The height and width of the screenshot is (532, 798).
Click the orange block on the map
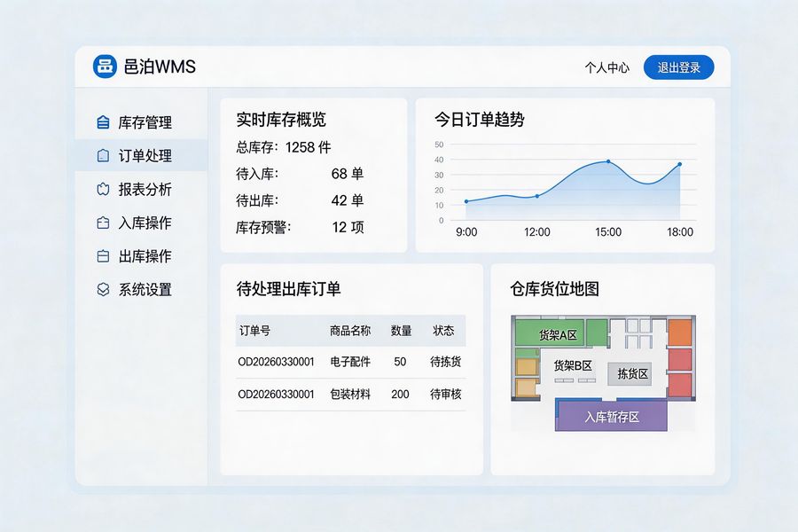pyautogui.click(x=679, y=332)
